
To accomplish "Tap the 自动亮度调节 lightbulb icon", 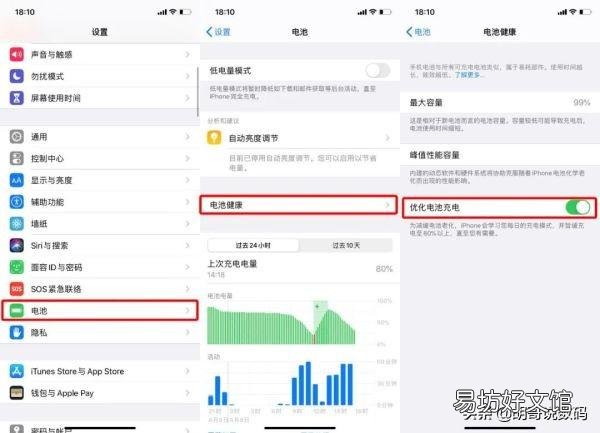I will pyautogui.click(x=214, y=138).
